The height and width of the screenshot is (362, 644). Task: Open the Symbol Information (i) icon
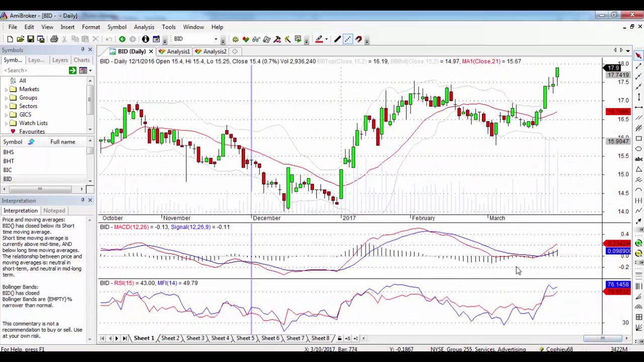[145, 39]
